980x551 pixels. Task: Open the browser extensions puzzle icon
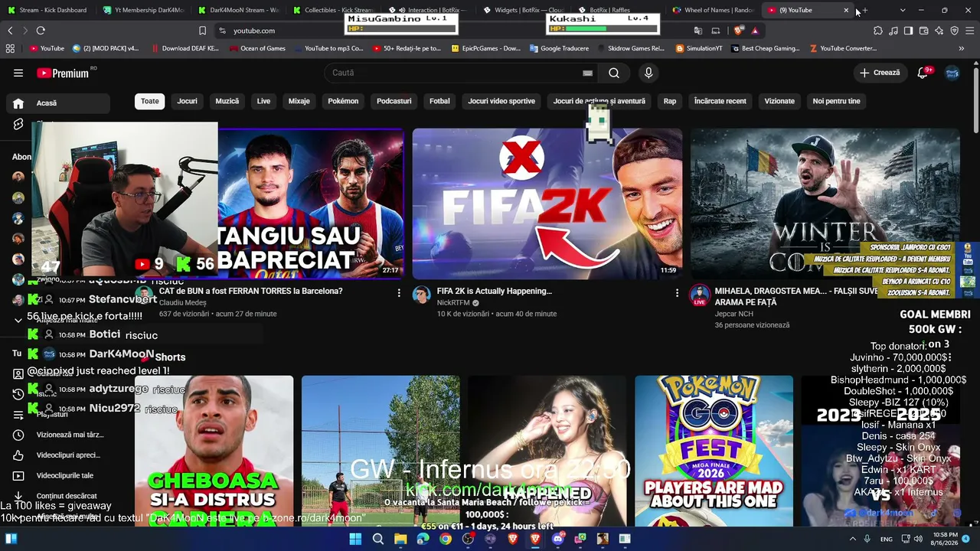pos(877,31)
